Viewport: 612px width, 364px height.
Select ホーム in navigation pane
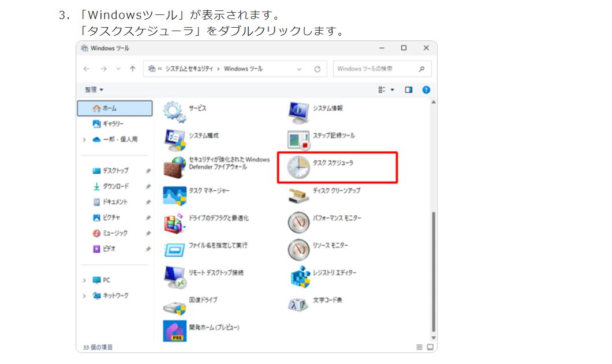tap(115, 108)
